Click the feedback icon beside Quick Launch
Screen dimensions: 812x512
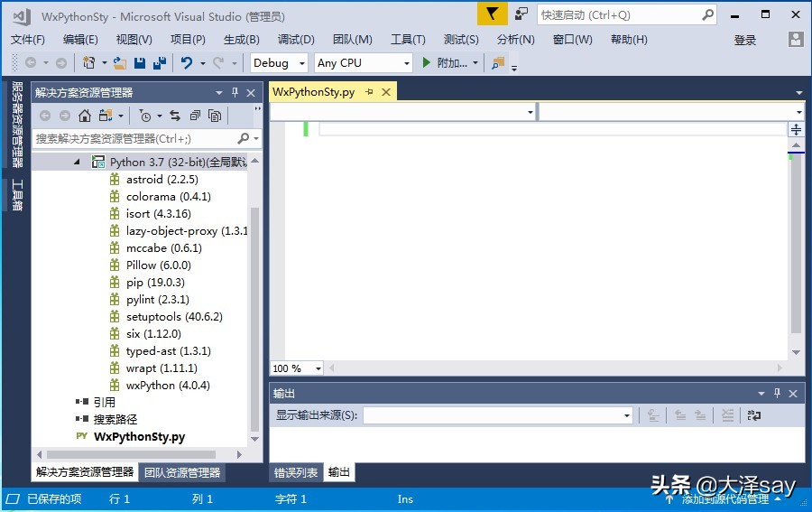tap(521, 14)
